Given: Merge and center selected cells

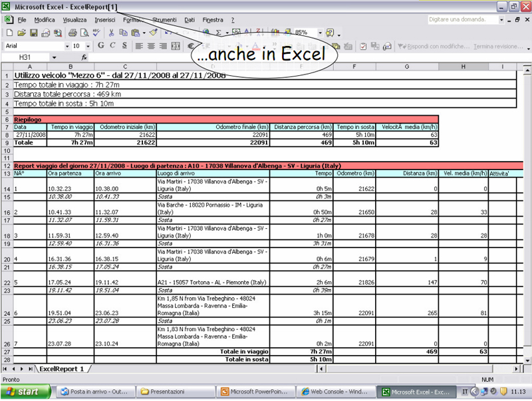Looking at the screenshot, I should (x=176, y=46).
